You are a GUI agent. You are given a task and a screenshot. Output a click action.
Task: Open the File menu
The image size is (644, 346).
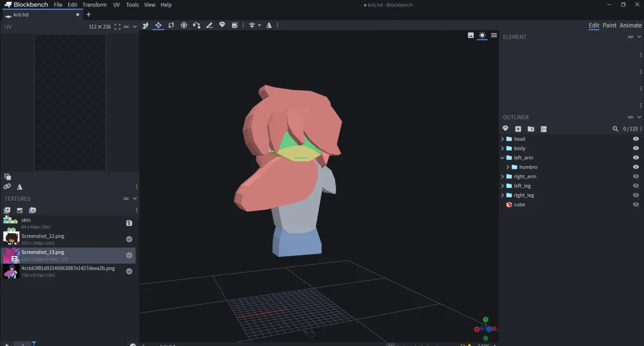[x=58, y=5]
